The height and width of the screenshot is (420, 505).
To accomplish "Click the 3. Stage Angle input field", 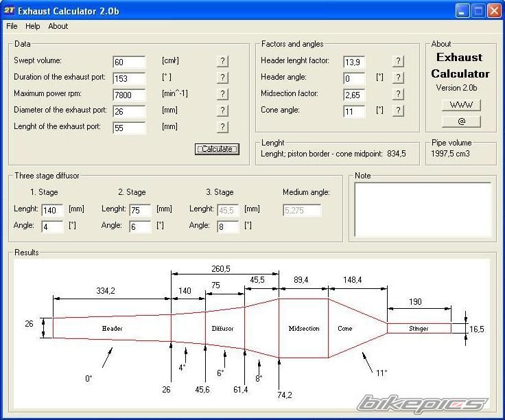I will [228, 226].
